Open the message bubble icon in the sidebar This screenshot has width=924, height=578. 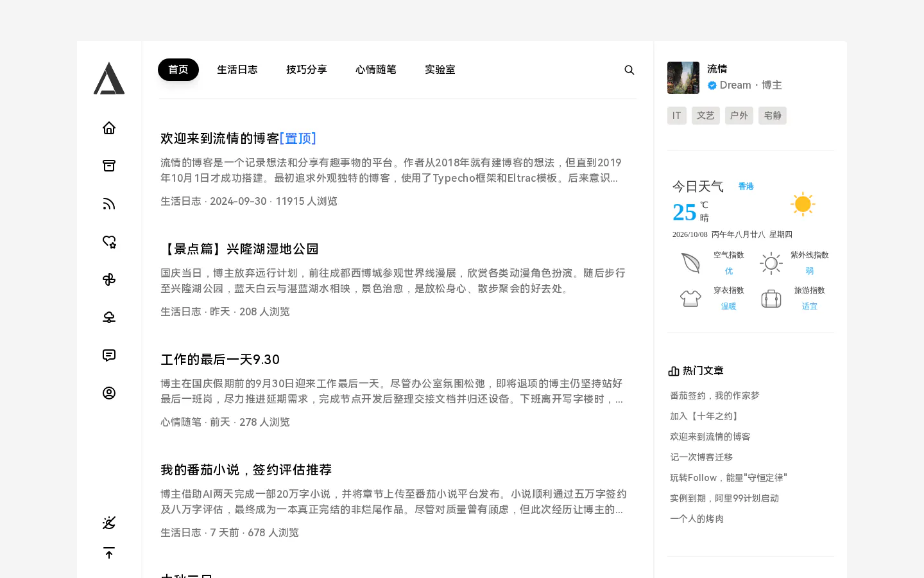(x=109, y=355)
